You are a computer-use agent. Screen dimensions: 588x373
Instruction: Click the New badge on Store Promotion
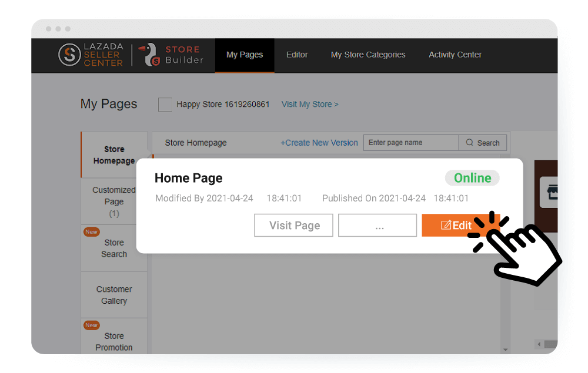(91, 325)
